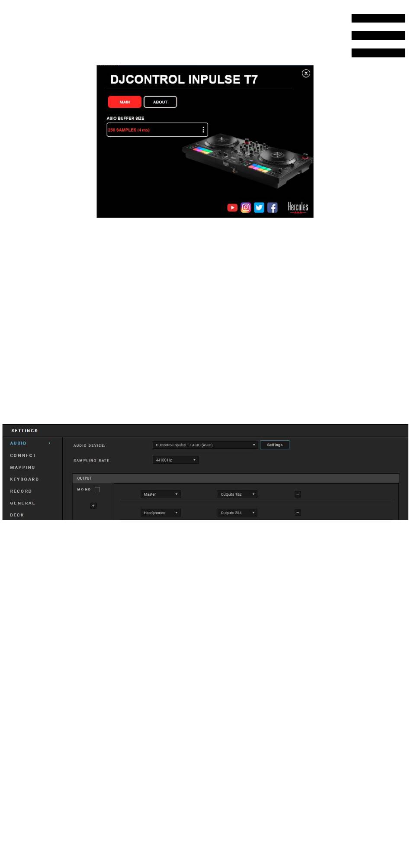Image resolution: width=411 pixels, height=868 pixels.
Task: Close the DJControl Inpulse T7 panel
Action: tap(306, 74)
